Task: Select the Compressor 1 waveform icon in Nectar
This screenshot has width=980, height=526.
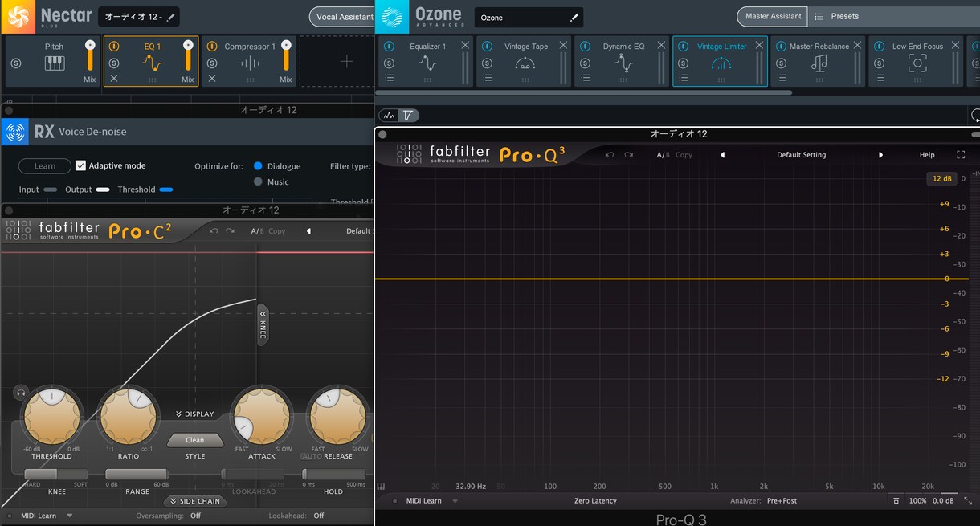Action: coord(250,63)
